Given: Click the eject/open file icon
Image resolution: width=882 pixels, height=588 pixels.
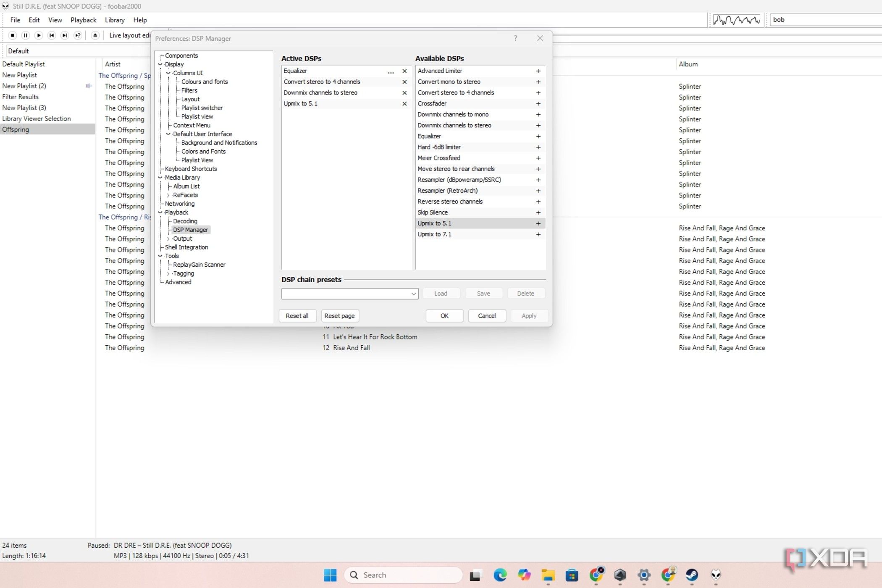Looking at the screenshot, I should pyautogui.click(x=95, y=35).
